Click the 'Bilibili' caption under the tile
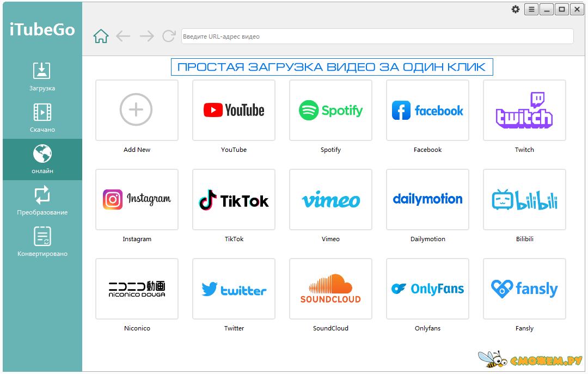Screen dimensions: 588x374 (524, 239)
